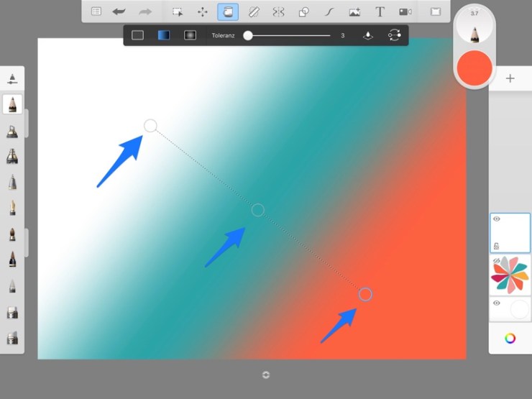Add a new layer with plus button

[510, 78]
